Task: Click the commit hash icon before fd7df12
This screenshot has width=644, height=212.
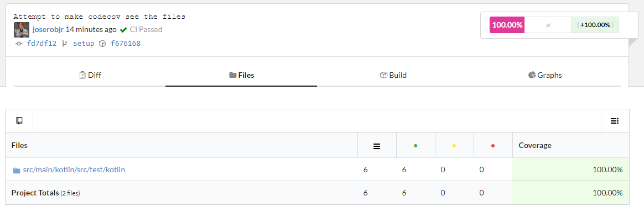Action: click(18, 44)
